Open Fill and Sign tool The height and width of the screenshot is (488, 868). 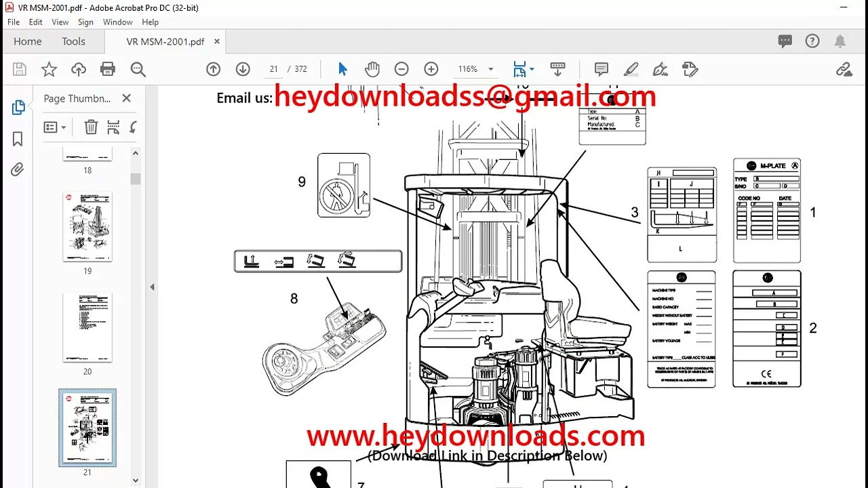pos(660,69)
